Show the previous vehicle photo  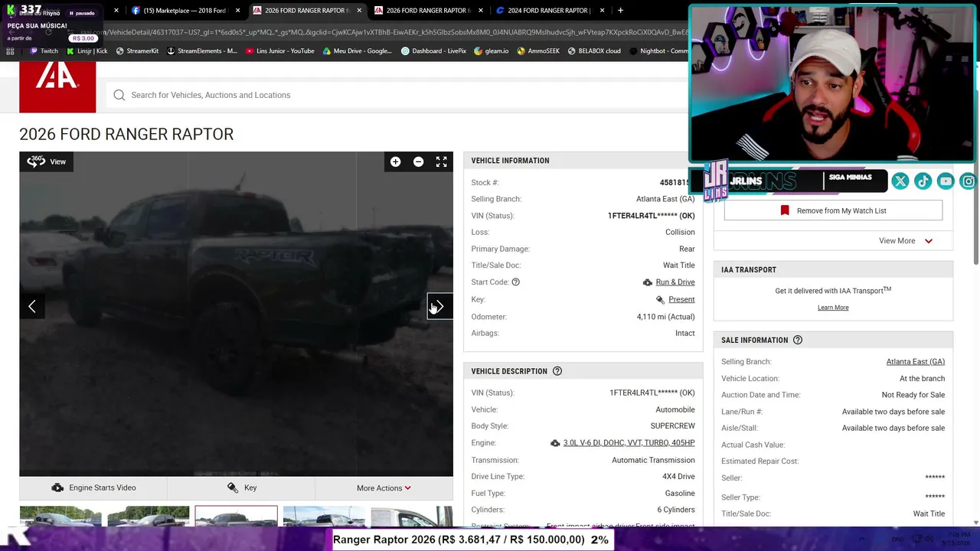(x=32, y=306)
